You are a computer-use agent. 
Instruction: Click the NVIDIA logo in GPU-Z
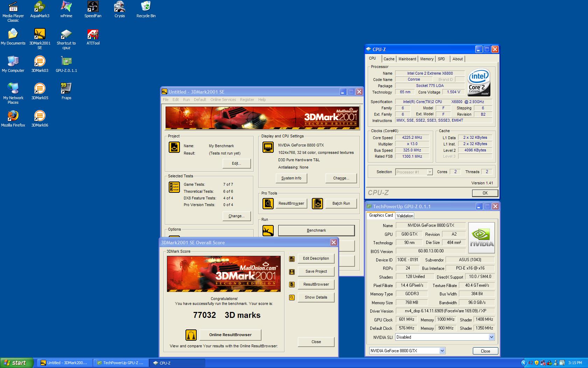pos(482,238)
